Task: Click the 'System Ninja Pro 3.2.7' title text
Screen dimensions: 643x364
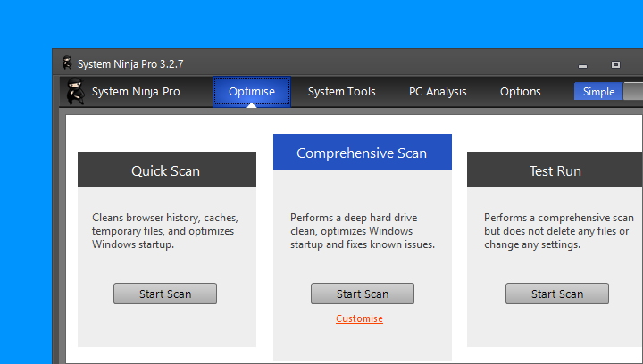Action: tap(130, 64)
